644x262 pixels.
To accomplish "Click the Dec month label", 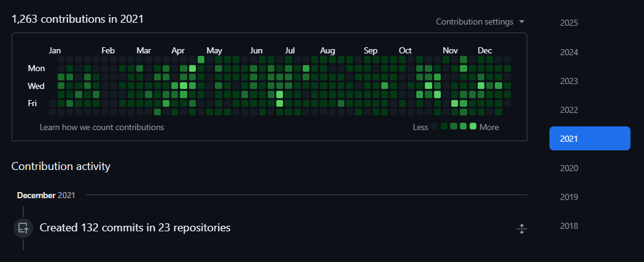I will point(484,50).
